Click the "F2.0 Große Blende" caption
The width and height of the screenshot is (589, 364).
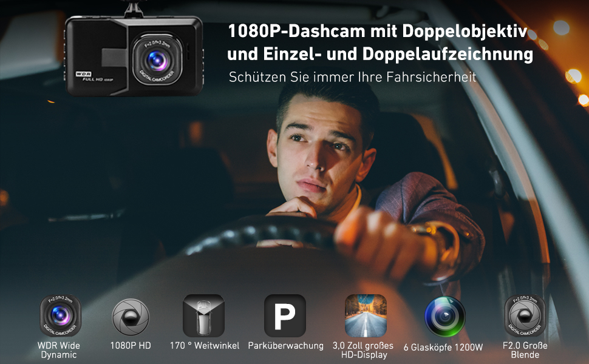[x=525, y=350]
